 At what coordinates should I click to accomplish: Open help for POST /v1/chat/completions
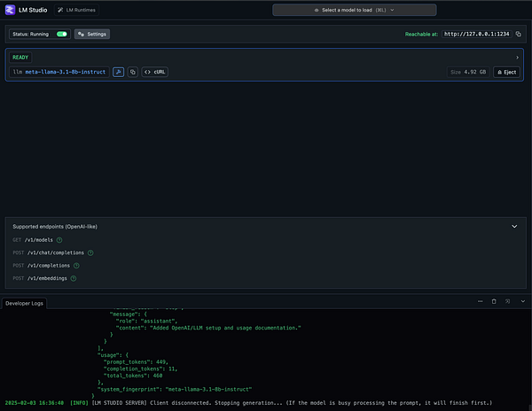point(90,252)
